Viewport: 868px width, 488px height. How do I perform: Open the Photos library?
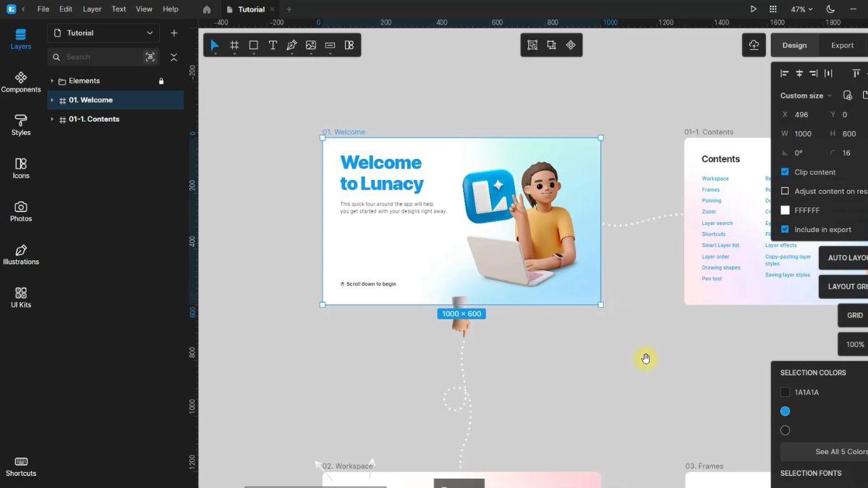point(21,211)
